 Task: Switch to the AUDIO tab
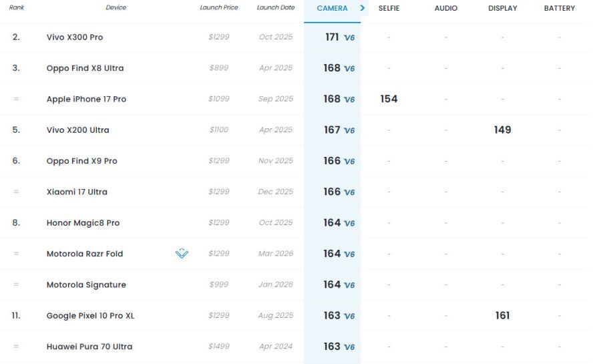(446, 8)
